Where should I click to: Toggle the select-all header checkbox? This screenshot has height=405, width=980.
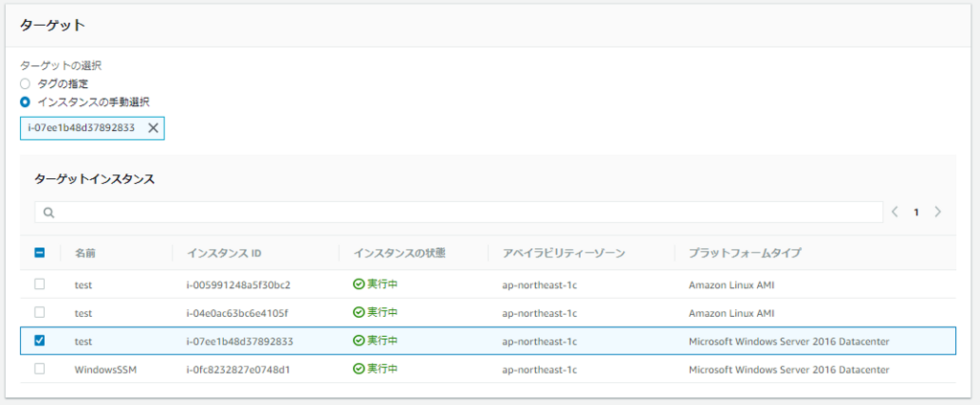point(39,253)
